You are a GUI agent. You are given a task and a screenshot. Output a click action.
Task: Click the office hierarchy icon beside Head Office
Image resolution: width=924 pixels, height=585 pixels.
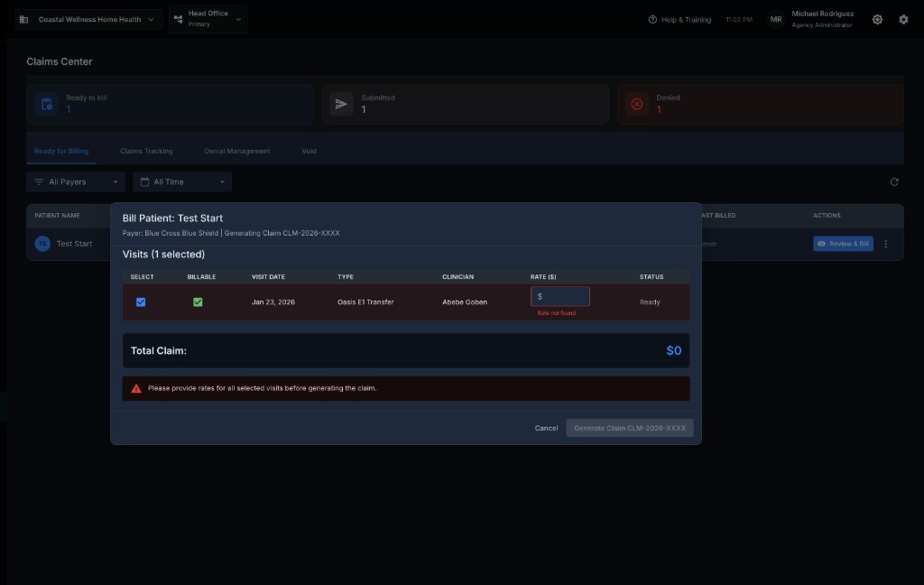coord(178,20)
